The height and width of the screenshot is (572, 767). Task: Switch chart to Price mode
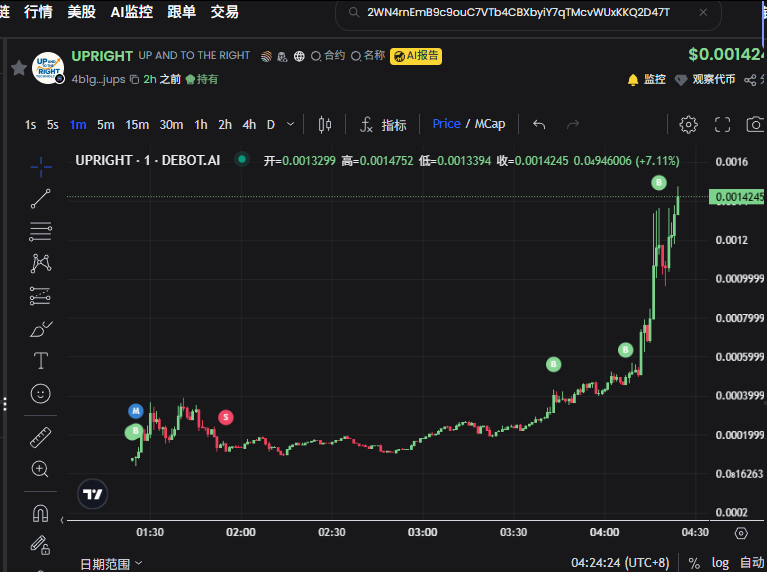pyautogui.click(x=446, y=124)
